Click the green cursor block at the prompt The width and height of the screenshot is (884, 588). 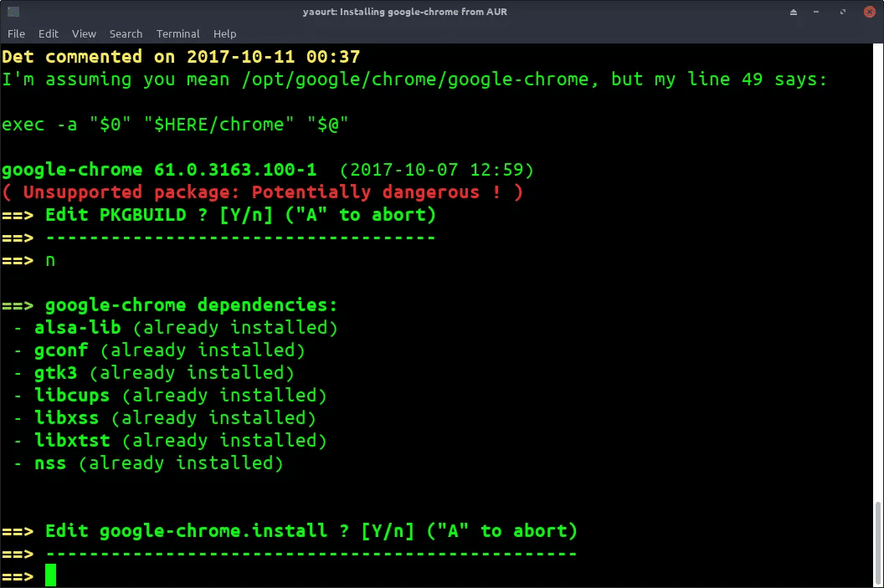coord(51,575)
